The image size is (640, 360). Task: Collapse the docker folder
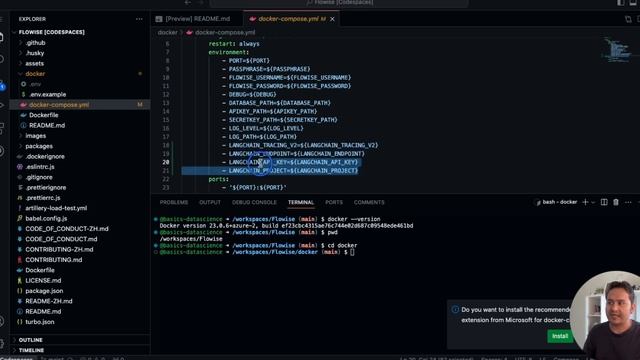click(35, 73)
